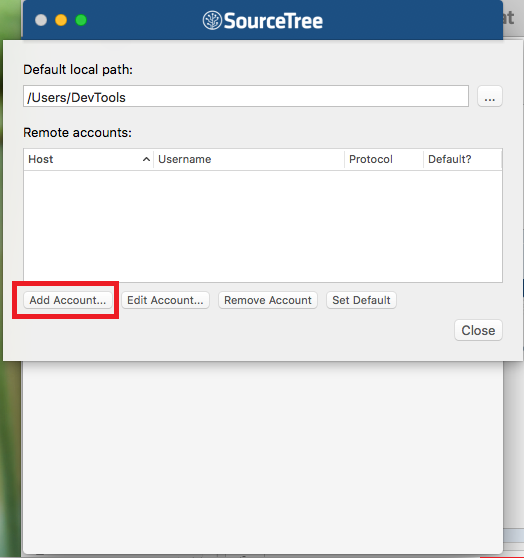Zoom the window with the green button
The width and height of the screenshot is (524, 558).
point(81,20)
